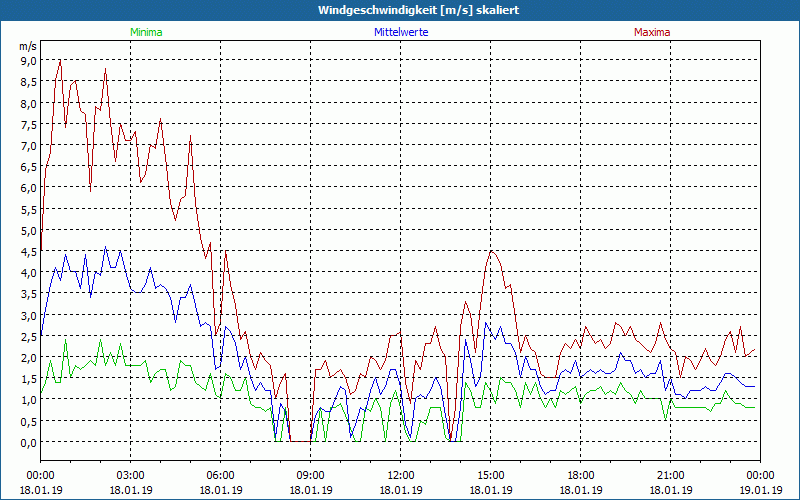Click the 15:00 x-axis time label
Viewport: 800px width, 500px height.
[x=490, y=475]
